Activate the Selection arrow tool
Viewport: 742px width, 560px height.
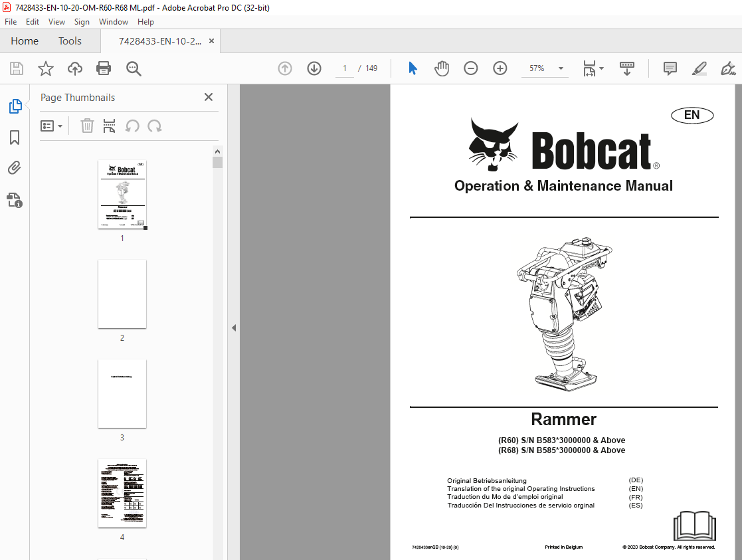(413, 68)
